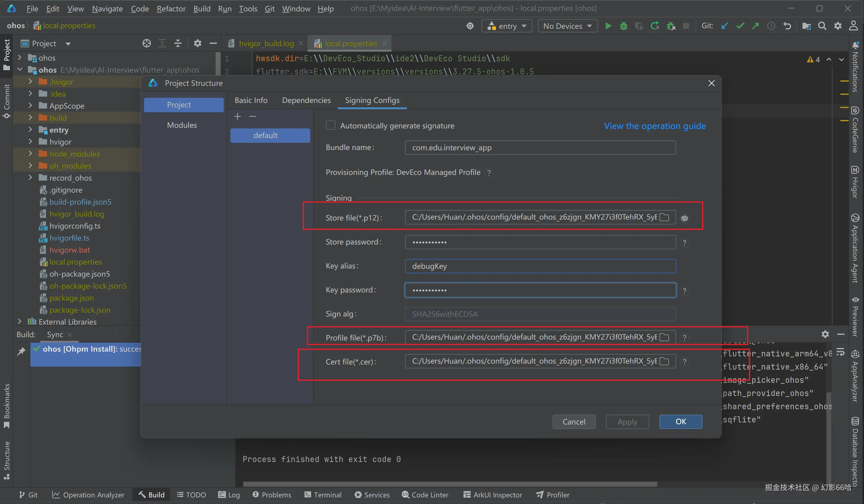Switch to Dependencies tab
864x504 pixels.
(x=306, y=100)
